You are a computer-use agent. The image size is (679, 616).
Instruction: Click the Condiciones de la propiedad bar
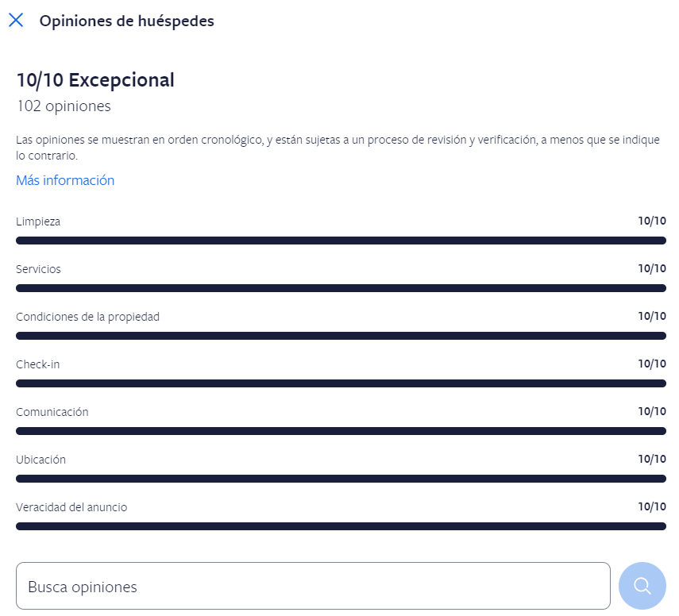341,336
